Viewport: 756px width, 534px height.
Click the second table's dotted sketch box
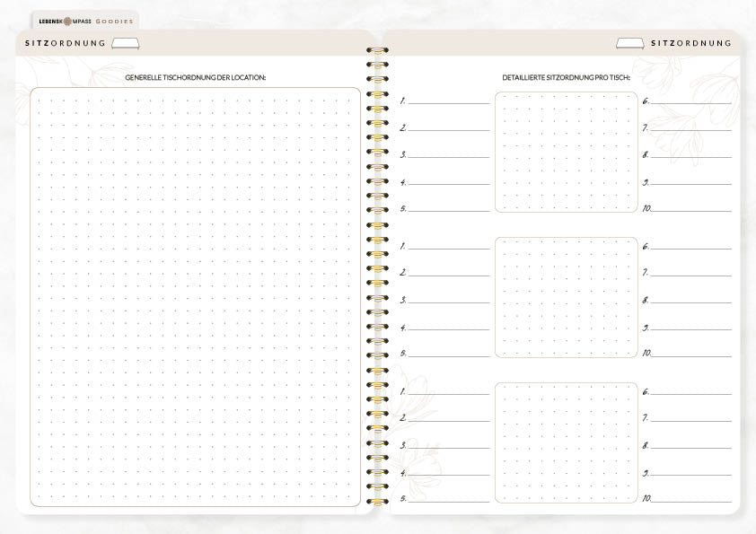point(566,297)
